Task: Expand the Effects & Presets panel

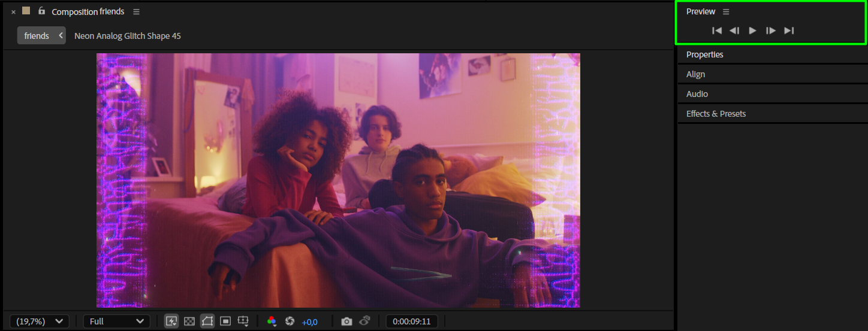Action: coord(716,114)
